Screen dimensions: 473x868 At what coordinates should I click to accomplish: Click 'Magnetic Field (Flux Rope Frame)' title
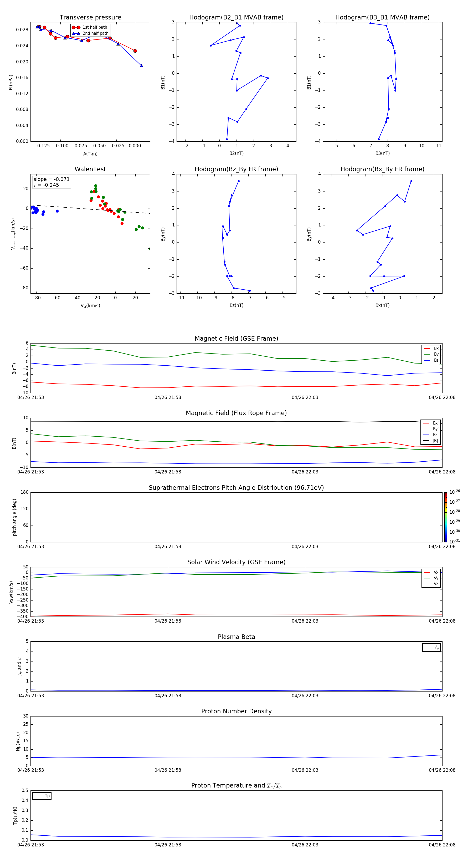(236, 413)
